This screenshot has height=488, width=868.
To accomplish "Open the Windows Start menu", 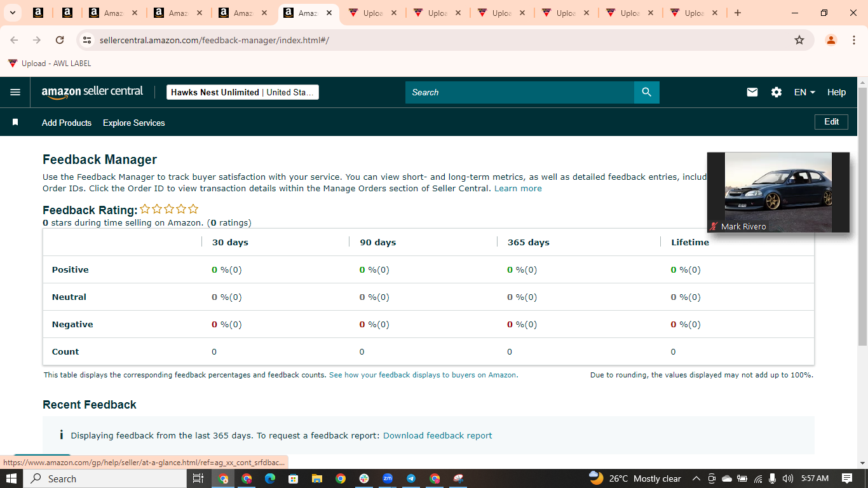I will pyautogui.click(x=11, y=478).
